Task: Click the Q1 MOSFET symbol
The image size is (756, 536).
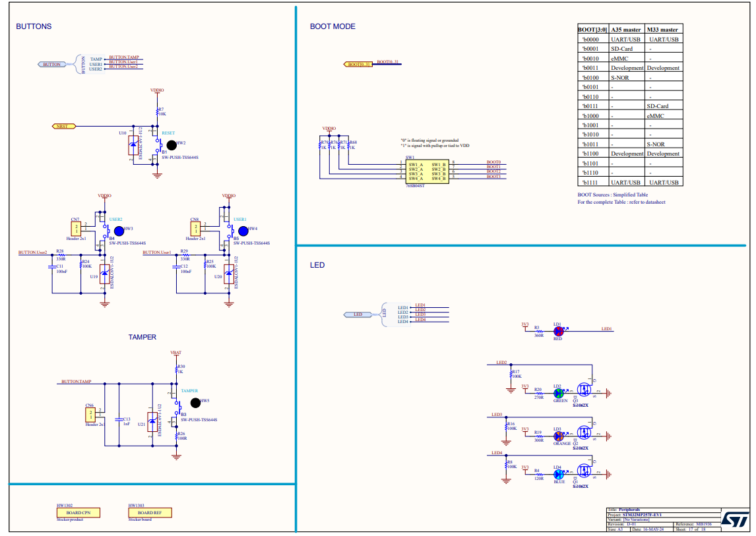Action: tap(584, 471)
